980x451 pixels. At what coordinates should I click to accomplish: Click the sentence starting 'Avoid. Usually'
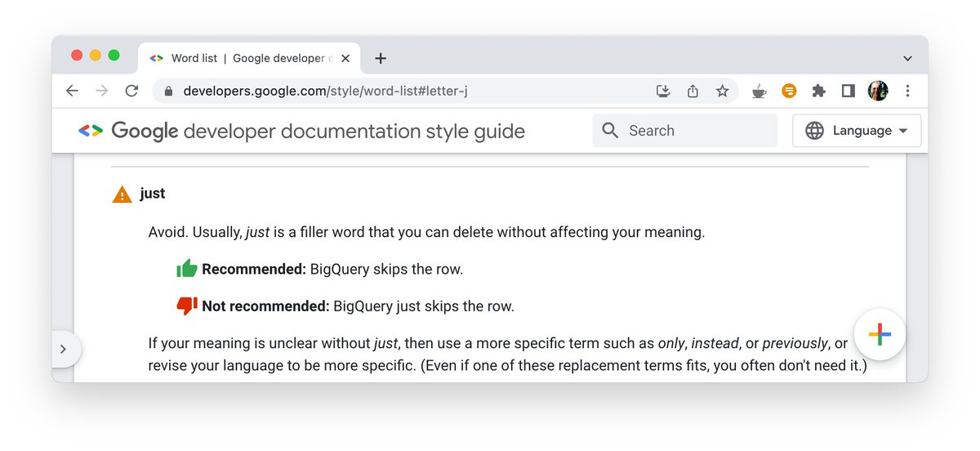tap(426, 232)
